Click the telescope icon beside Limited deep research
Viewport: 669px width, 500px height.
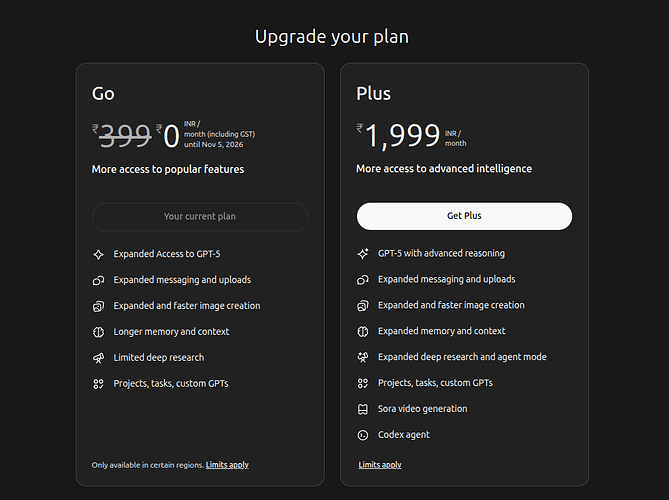tap(98, 358)
